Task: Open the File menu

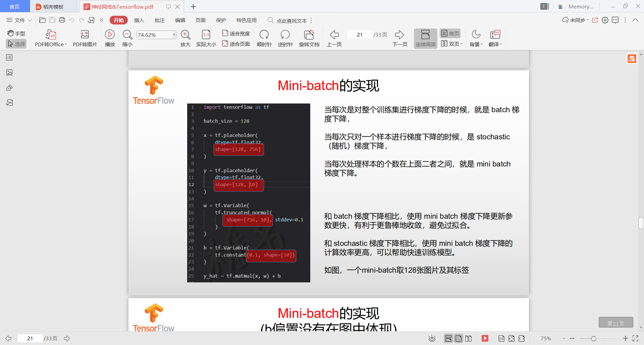Action: click(19, 20)
